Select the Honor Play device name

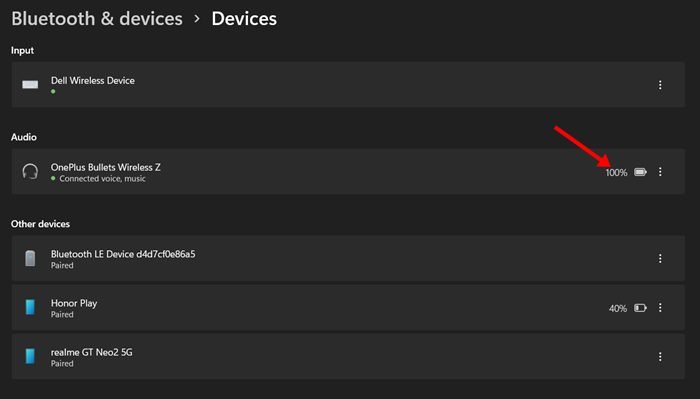74,303
